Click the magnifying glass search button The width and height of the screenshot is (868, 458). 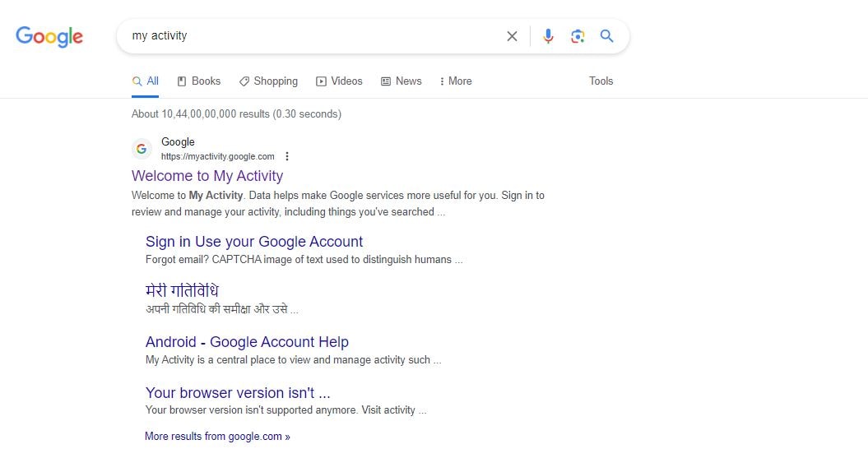click(x=607, y=36)
